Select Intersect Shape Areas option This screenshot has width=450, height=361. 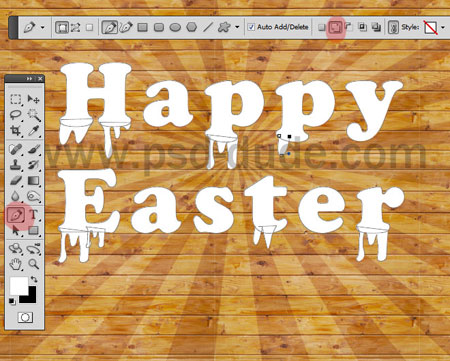362,27
